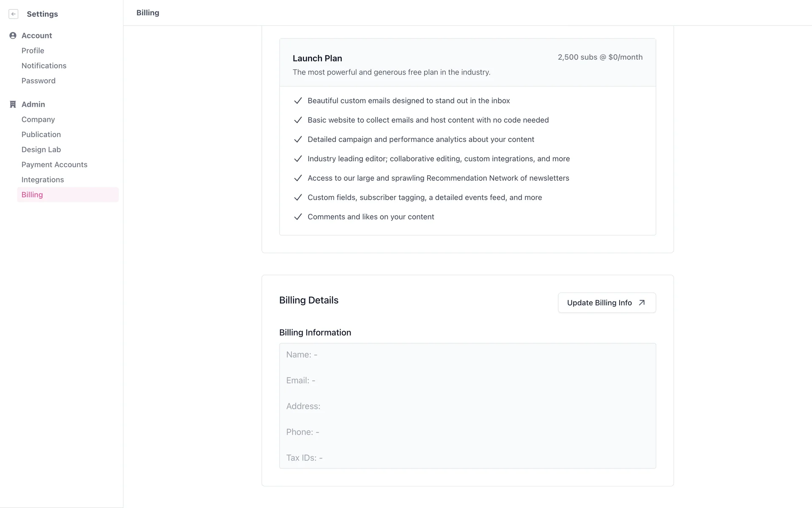Click the back arrow icon beside Settings
Screen dimensions: 812x508
(x=14, y=14)
